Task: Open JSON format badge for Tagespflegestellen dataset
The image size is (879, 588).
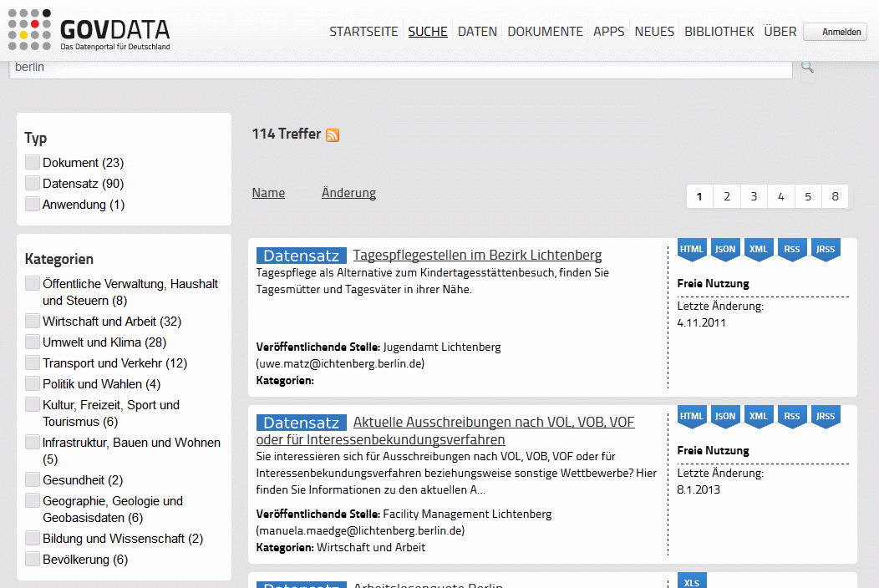Action: click(725, 249)
